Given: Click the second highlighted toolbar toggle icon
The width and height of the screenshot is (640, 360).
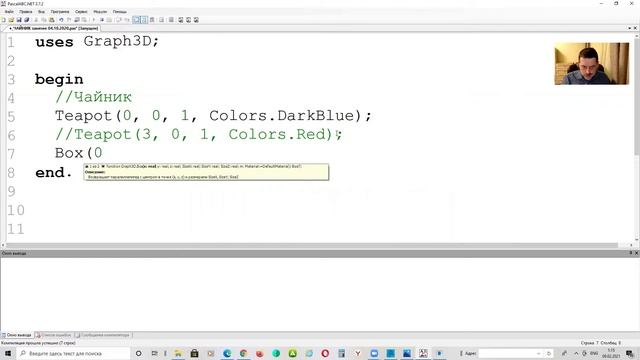Looking at the screenshot, I should click(x=144, y=20).
